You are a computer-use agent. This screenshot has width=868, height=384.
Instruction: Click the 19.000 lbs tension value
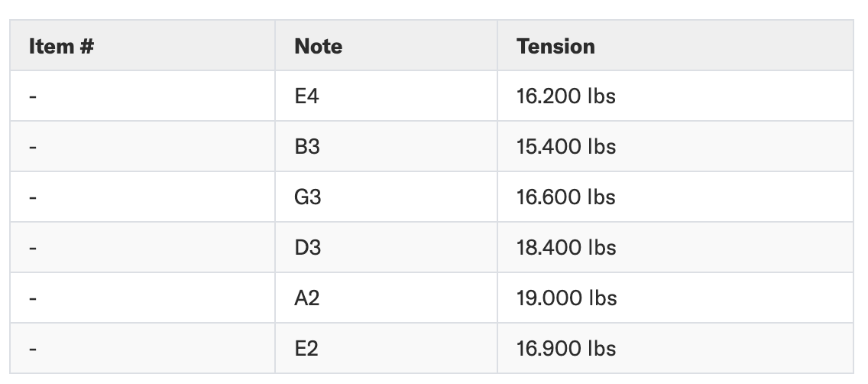pyautogui.click(x=566, y=298)
